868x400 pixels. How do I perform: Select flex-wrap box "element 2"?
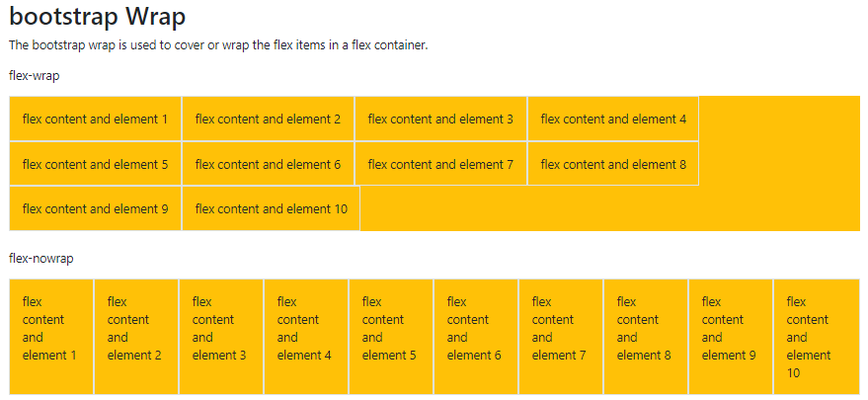[x=268, y=120]
